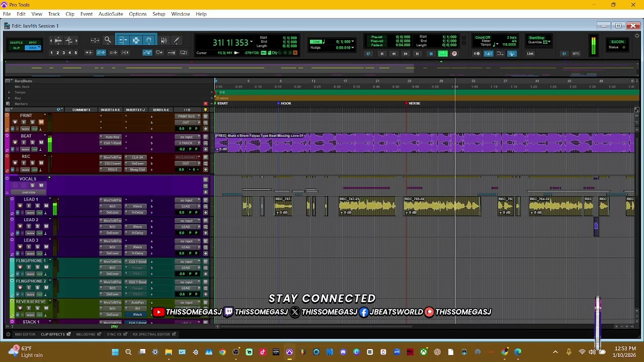Click the Windows Start button
644x362 pixels.
pyautogui.click(x=115, y=352)
